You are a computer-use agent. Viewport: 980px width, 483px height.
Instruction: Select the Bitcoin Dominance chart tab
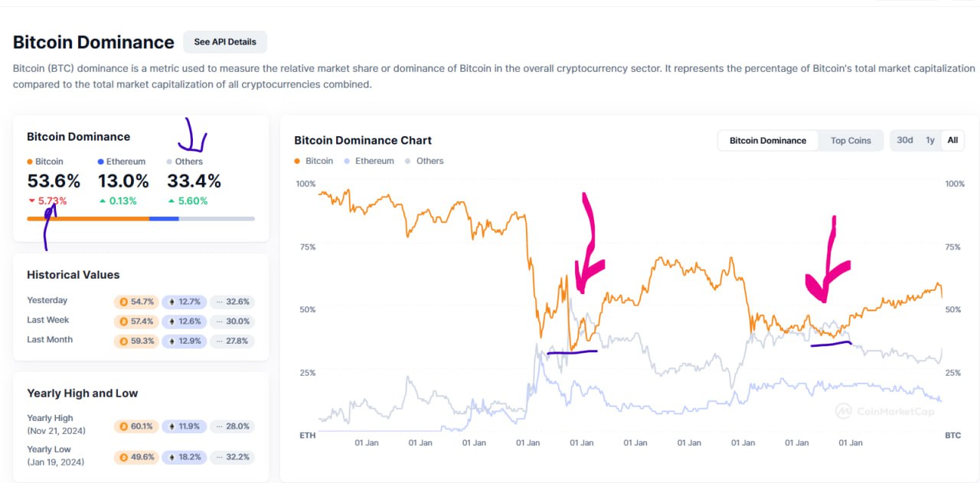click(x=767, y=141)
